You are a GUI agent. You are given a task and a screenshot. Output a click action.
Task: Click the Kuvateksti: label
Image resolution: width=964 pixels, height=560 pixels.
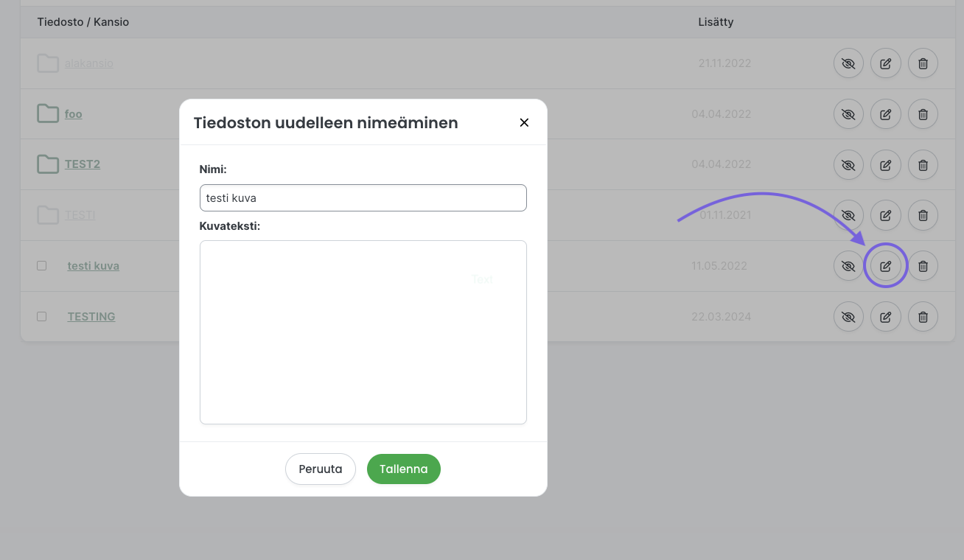(230, 225)
